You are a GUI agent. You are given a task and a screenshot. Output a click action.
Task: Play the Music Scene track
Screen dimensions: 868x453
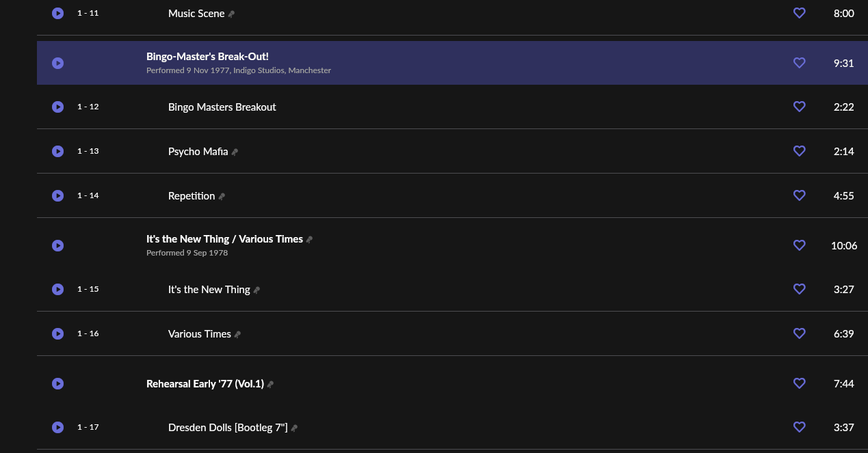tap(58, 14)
